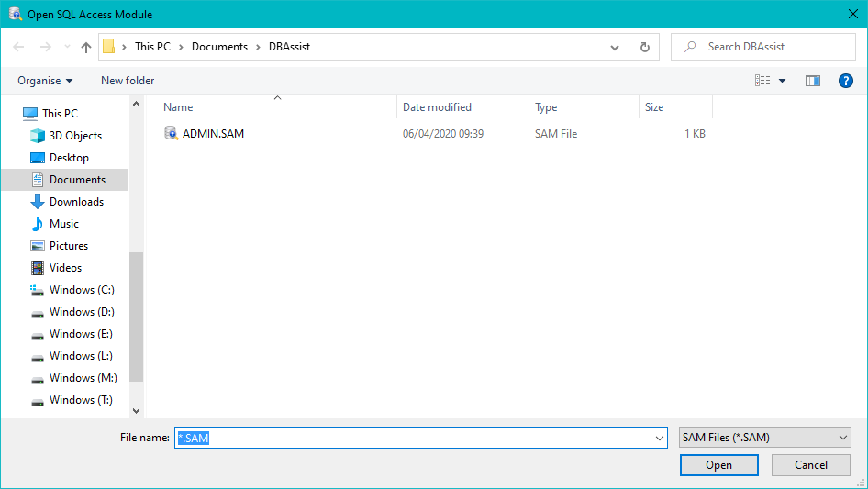This screenshot has height=489, width=868.
Task: Click the Back navigation arrow
Action: (x=19, y=47)
